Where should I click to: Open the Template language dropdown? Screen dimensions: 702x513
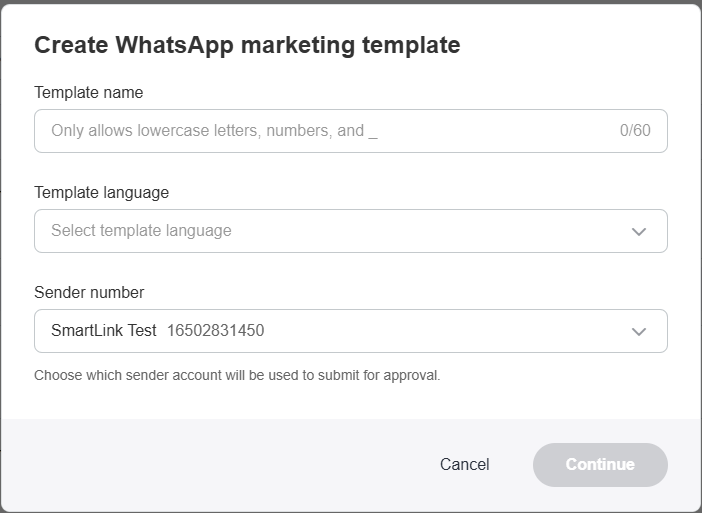coord(350,231)
